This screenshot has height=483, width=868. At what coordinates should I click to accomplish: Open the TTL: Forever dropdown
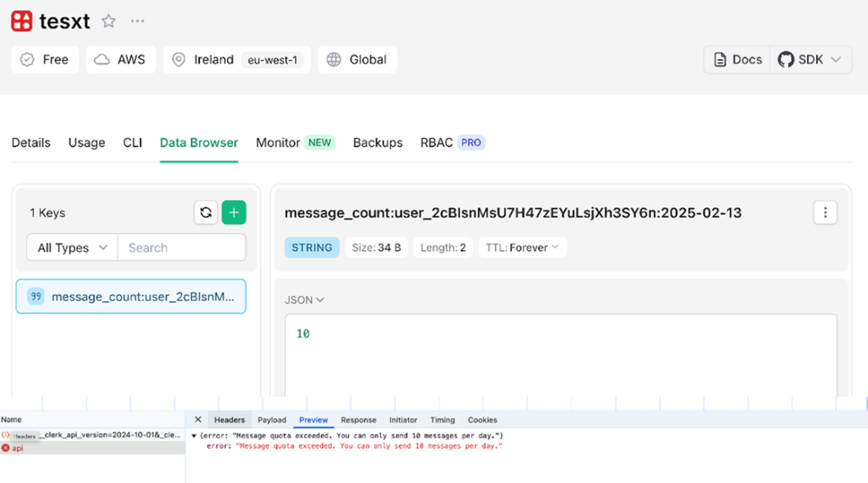pos(522,248)
